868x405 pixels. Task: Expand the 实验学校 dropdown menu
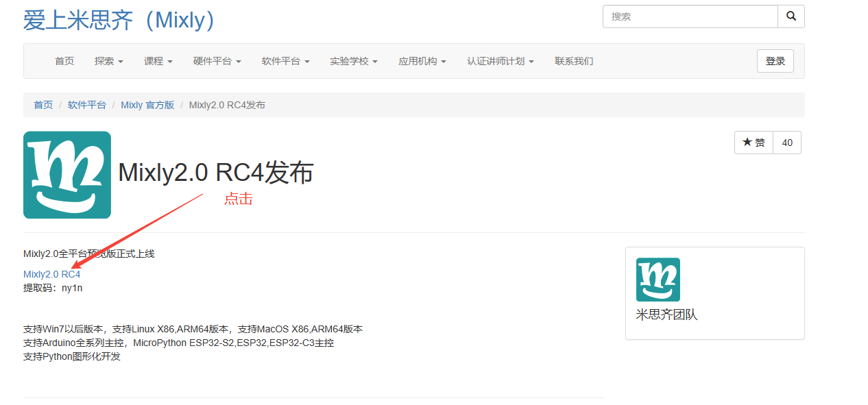354,61
